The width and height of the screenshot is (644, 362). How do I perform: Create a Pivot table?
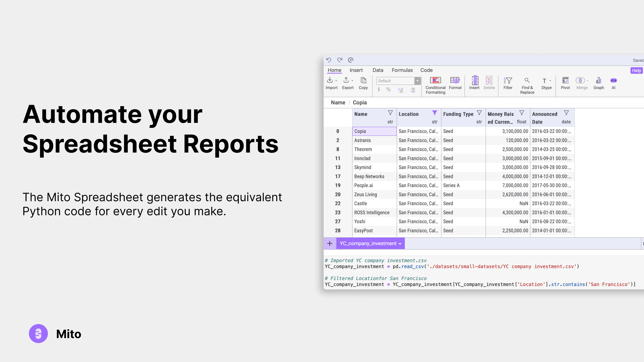tap(565, 83)
